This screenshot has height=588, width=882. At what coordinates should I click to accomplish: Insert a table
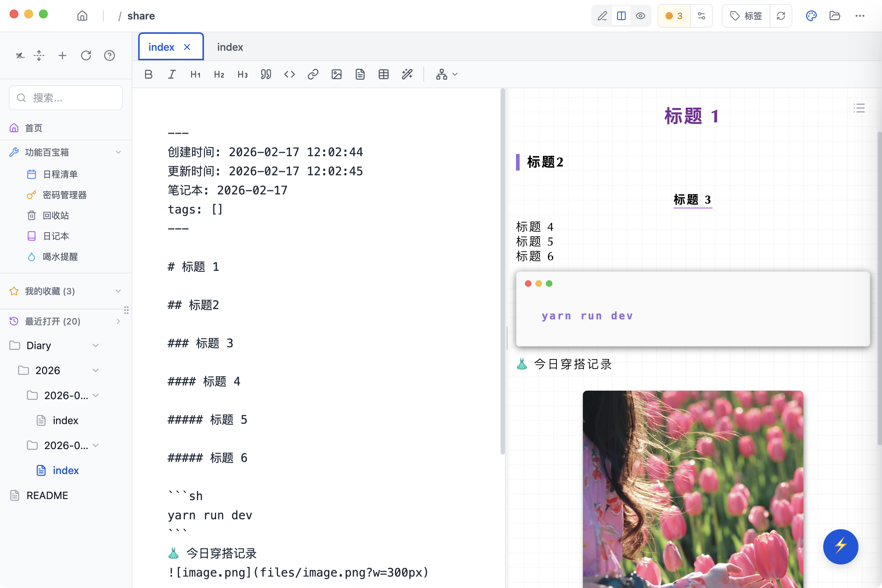383,74
